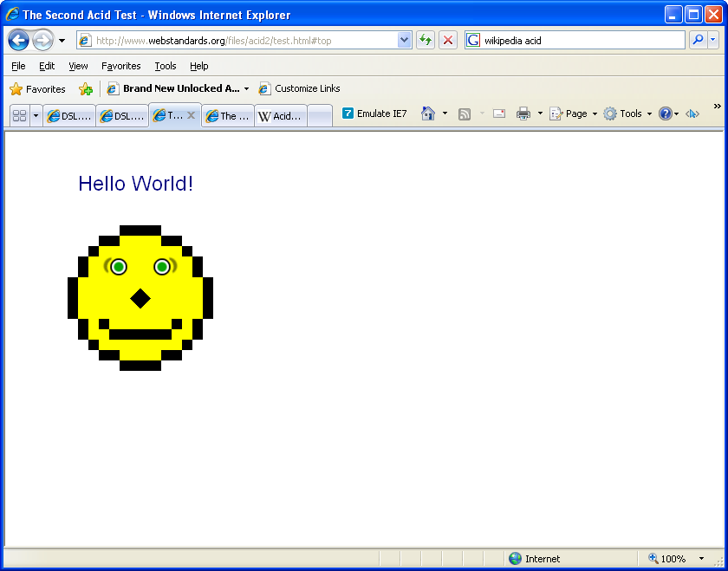Open the Favorites center star button
The width and height of the screenshot is (728, 571).
[37, 88]
